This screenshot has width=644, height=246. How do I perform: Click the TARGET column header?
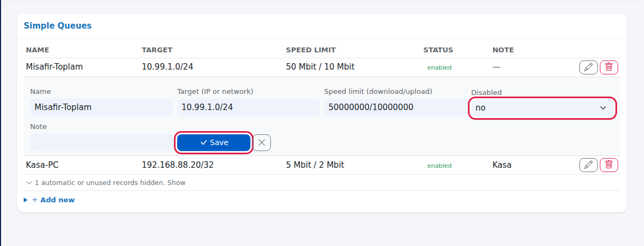[157, 50]
